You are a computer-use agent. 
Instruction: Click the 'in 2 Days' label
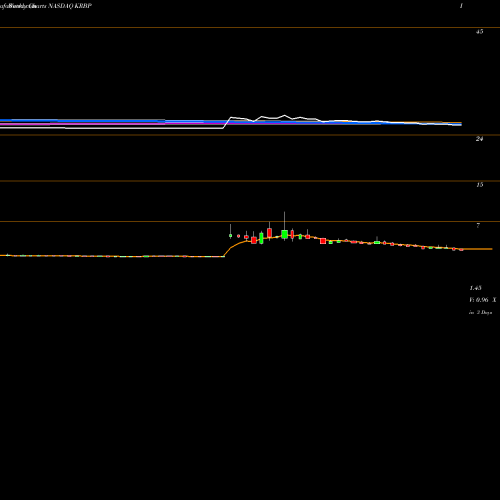coord(480,312)
